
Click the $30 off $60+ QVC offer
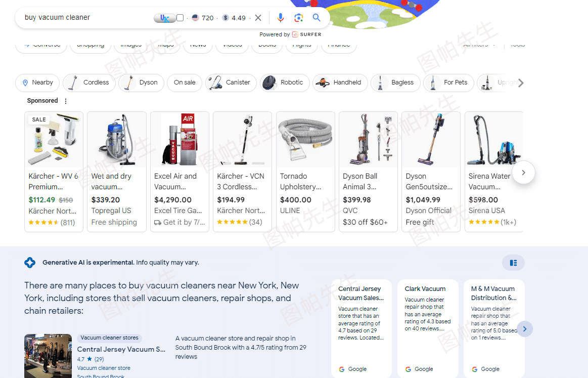point(365,222)
